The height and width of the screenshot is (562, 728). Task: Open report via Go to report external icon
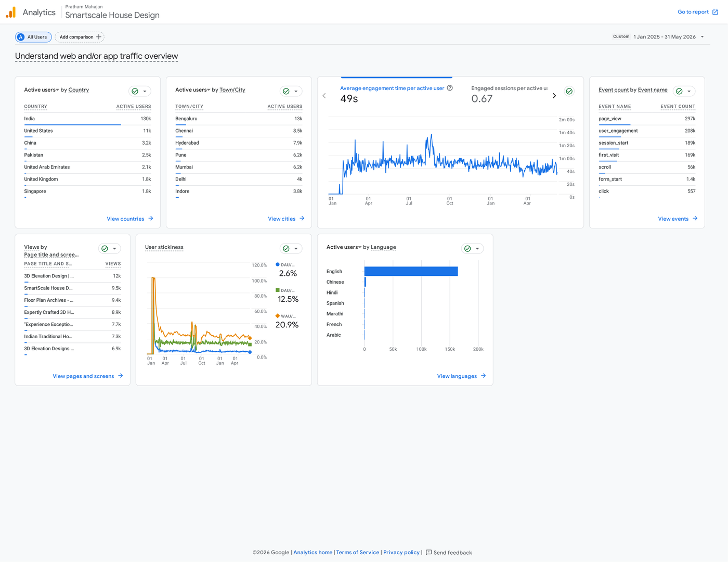click(715, 12)
